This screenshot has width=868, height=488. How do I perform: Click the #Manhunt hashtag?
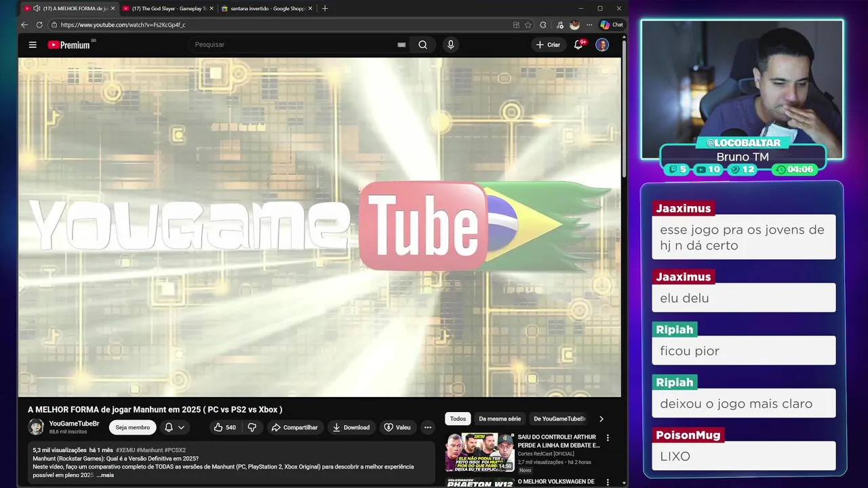click(x=149, y=450)
